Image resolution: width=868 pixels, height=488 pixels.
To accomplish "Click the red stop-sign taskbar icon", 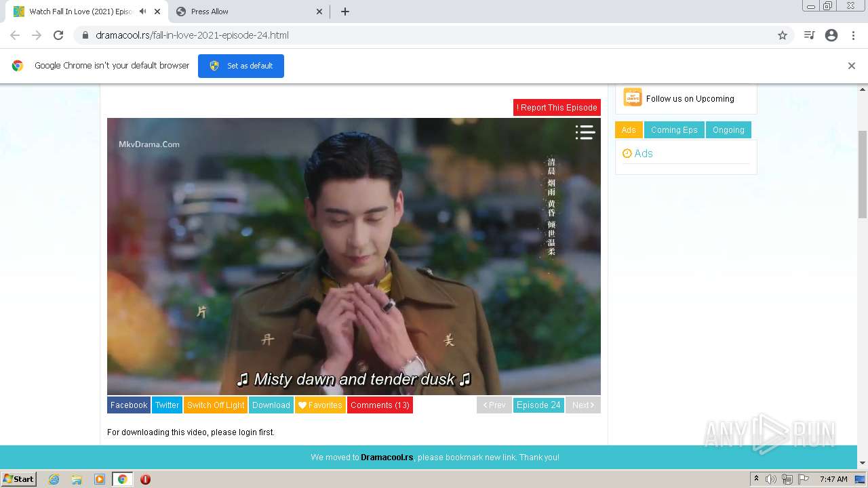I will pos(145,479).
